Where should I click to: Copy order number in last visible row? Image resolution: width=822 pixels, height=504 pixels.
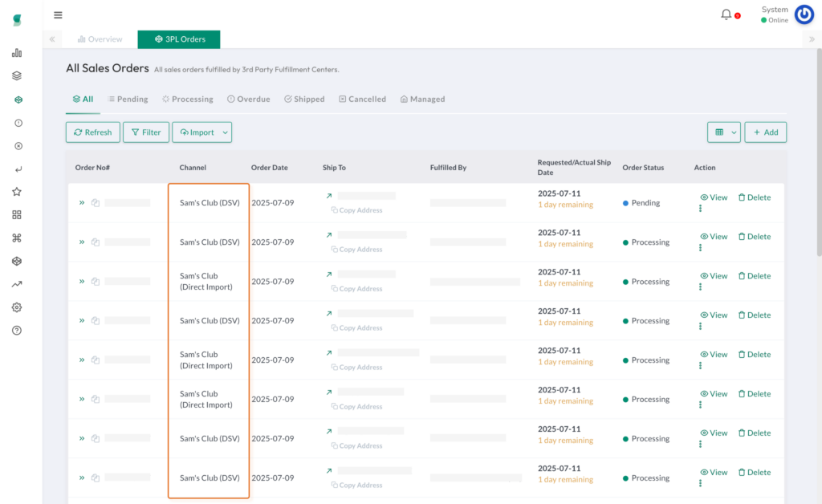pyautogui.click(x=96, y=478)
